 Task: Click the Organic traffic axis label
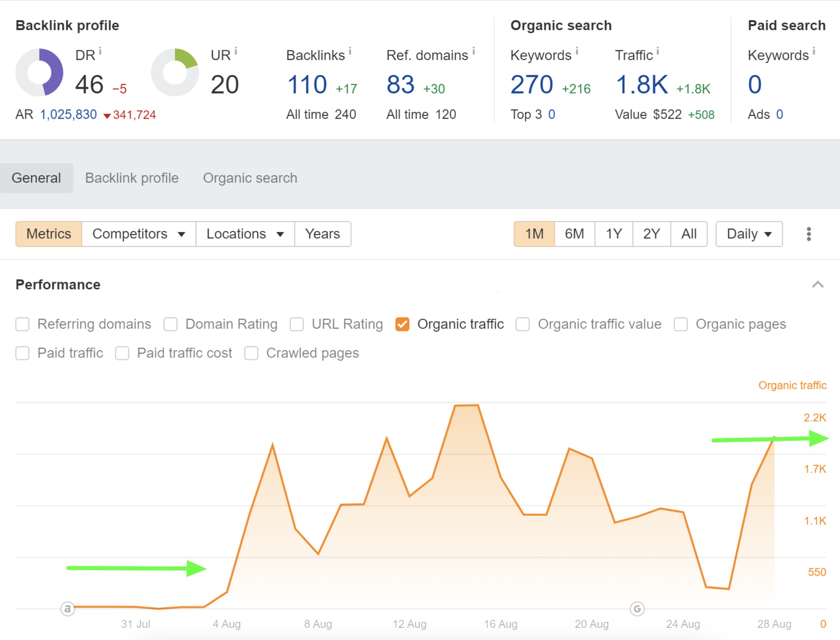click(792, 385)
